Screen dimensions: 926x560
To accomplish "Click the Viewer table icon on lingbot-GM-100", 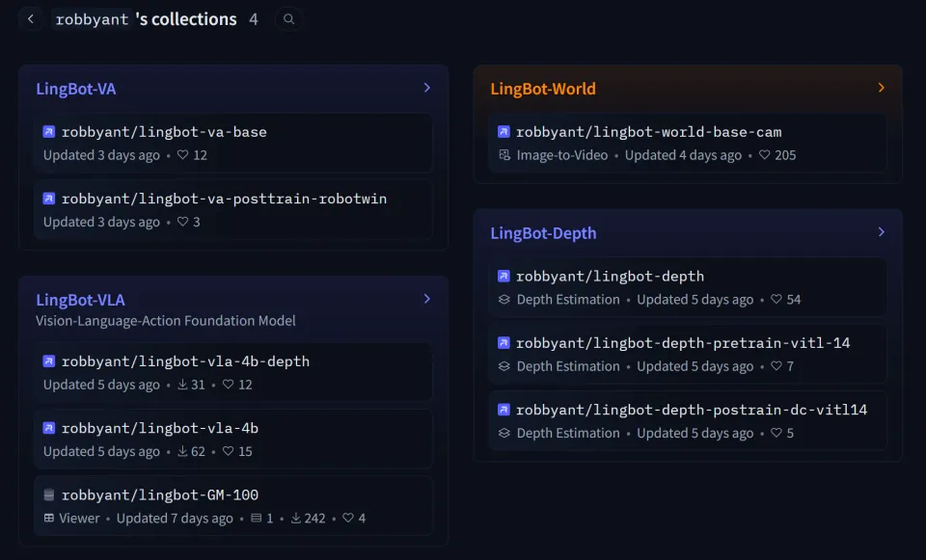I will 49,519.
